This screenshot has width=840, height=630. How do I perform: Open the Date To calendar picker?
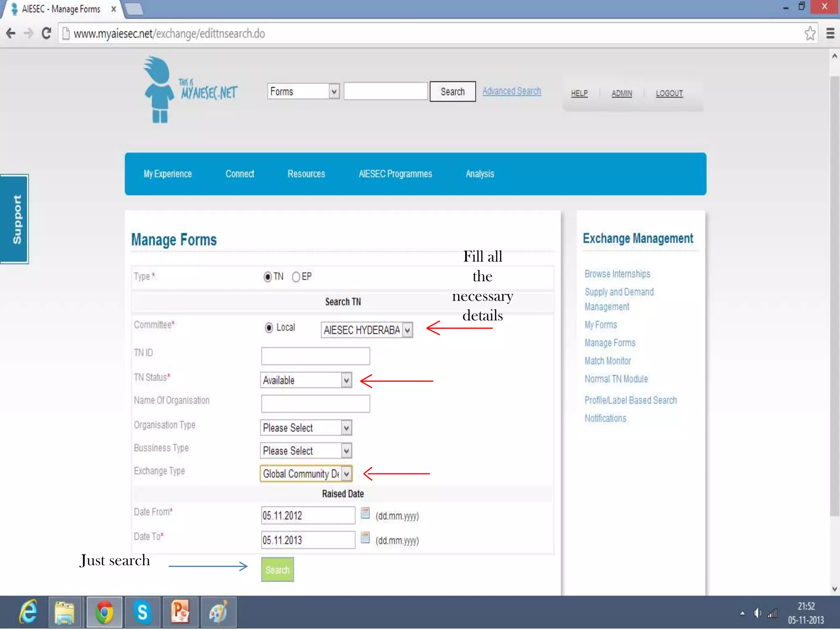pos(365,538)
